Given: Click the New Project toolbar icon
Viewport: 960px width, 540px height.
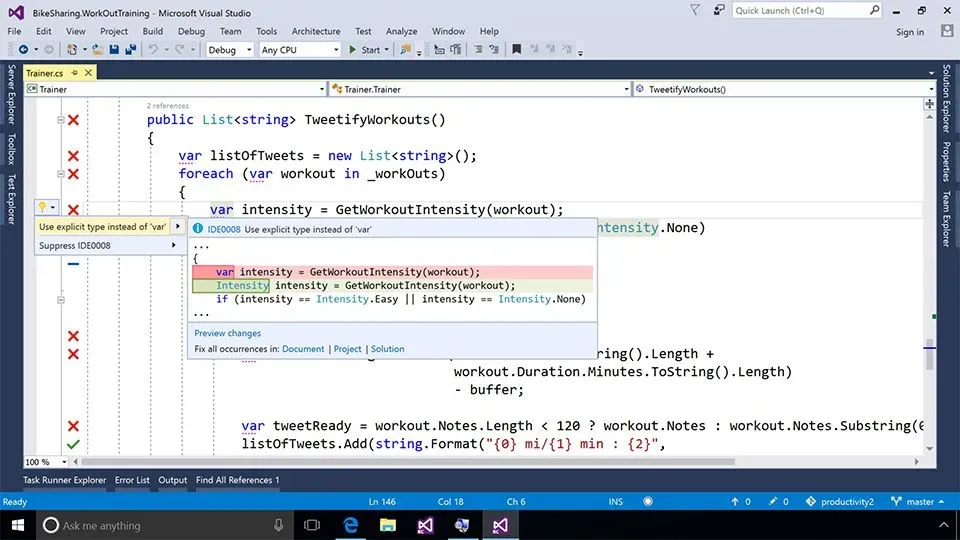Looking at the screenshot, I should (72, 50).
